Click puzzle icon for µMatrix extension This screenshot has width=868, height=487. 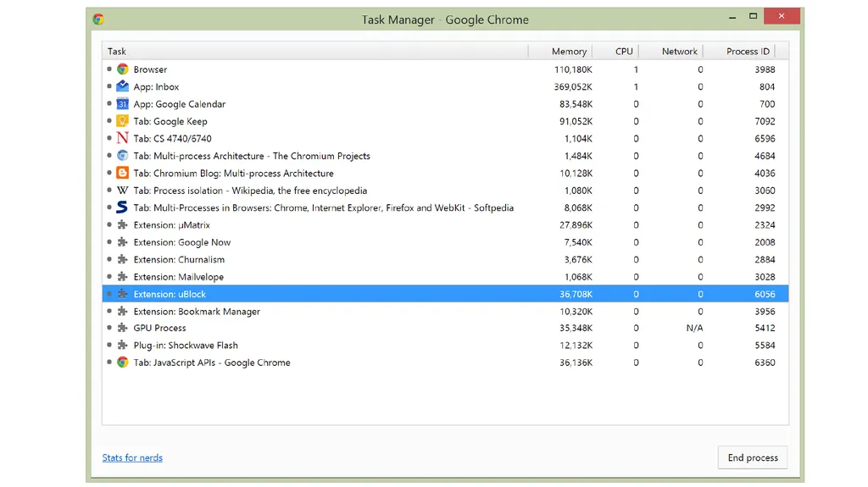[122, 224]
